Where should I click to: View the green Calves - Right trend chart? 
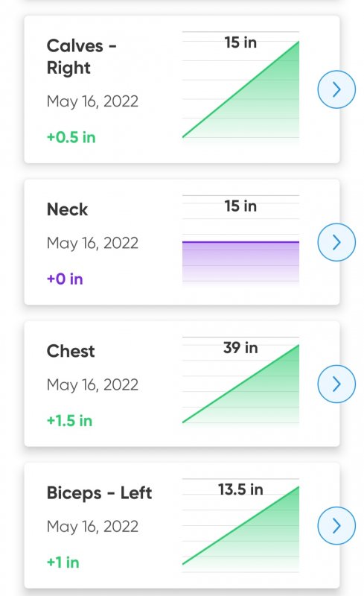[x=240, y=87]
